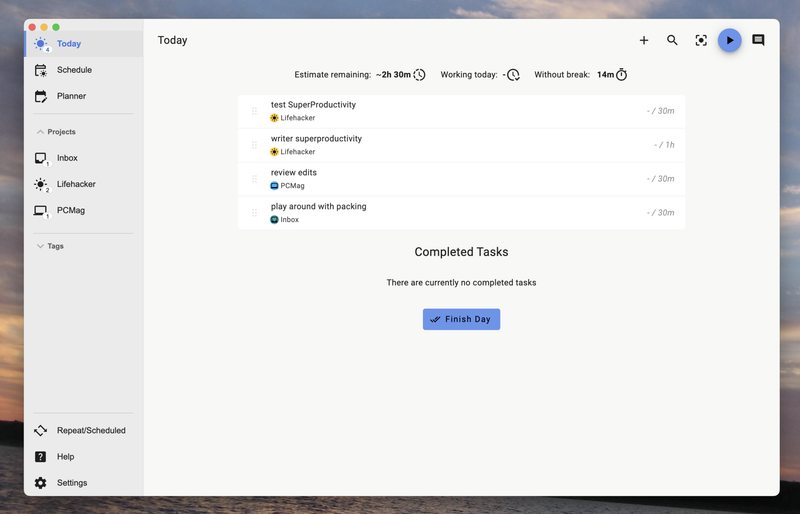Click the 'Without break' stopwatch icon
Image resolution: width=800 pixels, height=514 pixels.
point(621,75)
